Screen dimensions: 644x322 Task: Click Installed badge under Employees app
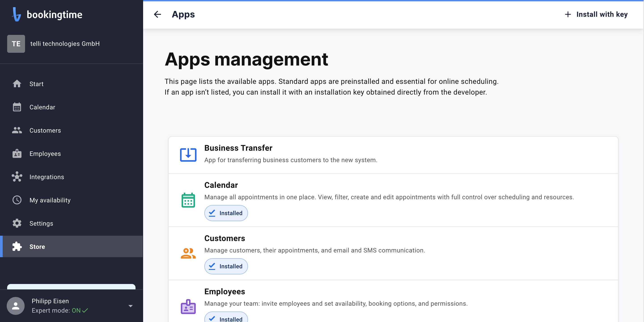(x=226, y=317)
